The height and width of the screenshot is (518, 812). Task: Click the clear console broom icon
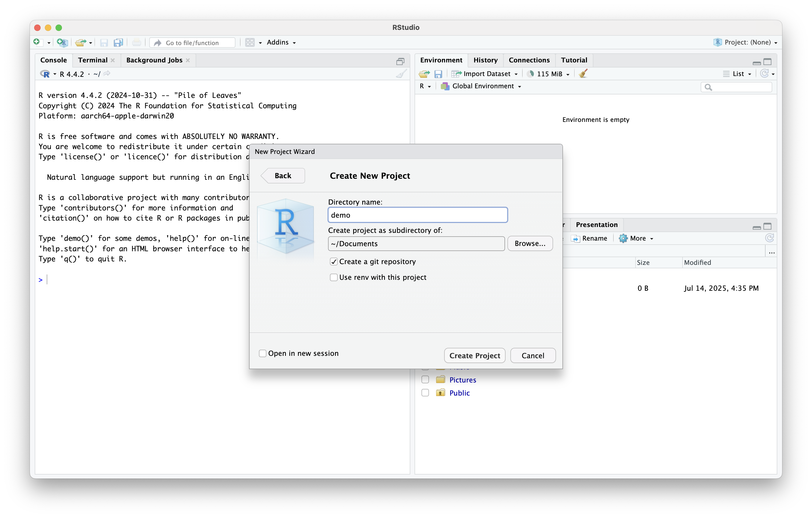tap(401, 74)
